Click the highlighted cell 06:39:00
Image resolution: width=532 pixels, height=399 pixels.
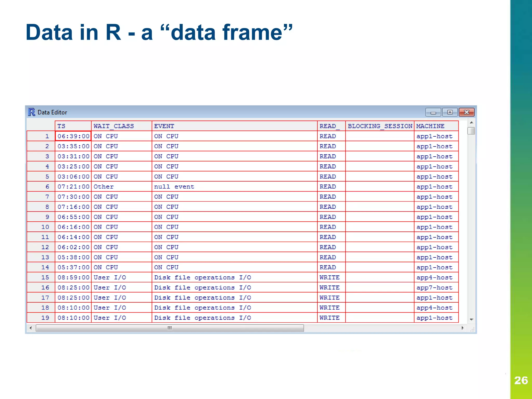[73, 136]
